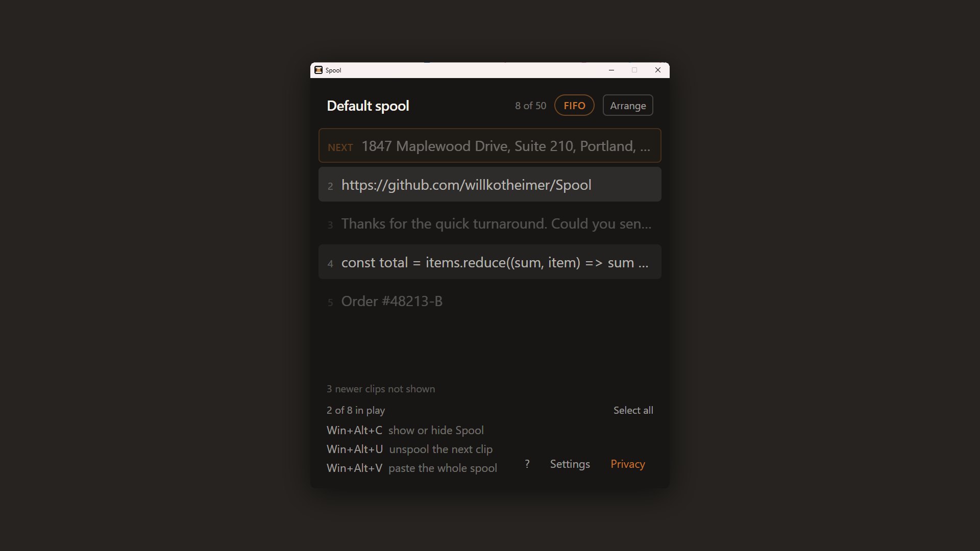Viewport: 980px width, 551px height.
Task: Open the Arrange mode
Action: (x=628, y=105)
